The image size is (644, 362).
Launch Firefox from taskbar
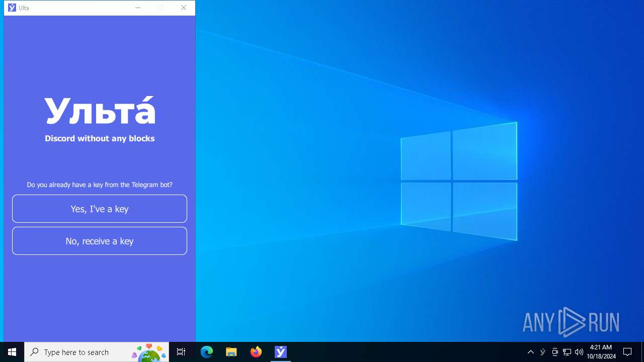point(256,352)
